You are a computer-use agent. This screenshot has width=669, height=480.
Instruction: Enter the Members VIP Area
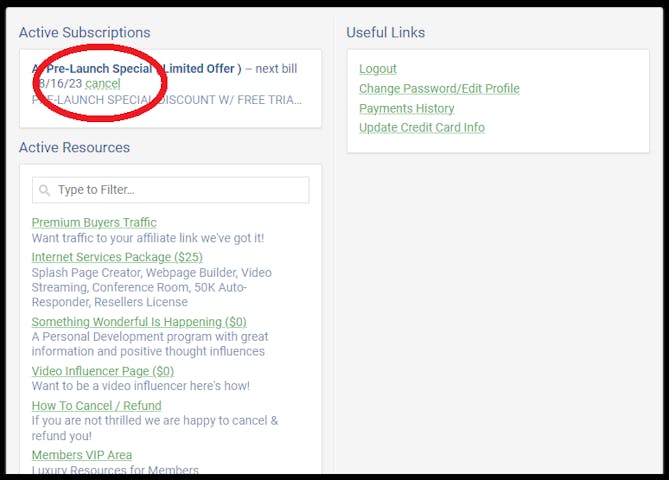click(82, 455)
